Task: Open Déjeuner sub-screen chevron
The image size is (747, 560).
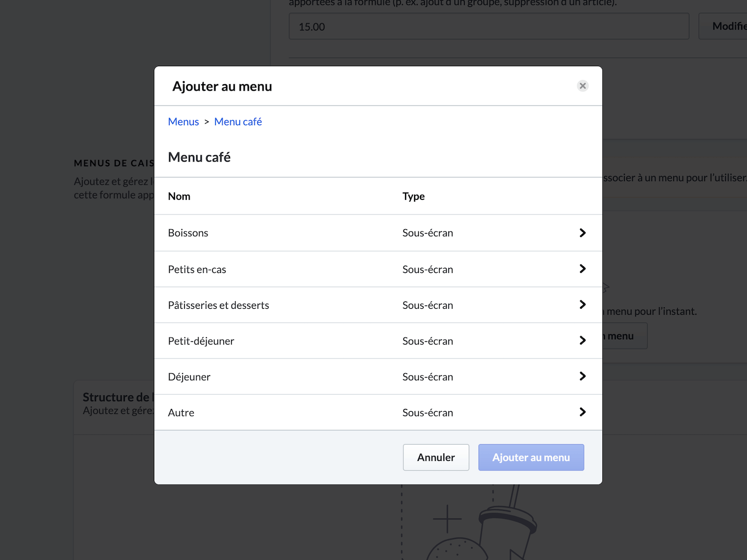Action: pyautogui.click(x=582, y=376)
